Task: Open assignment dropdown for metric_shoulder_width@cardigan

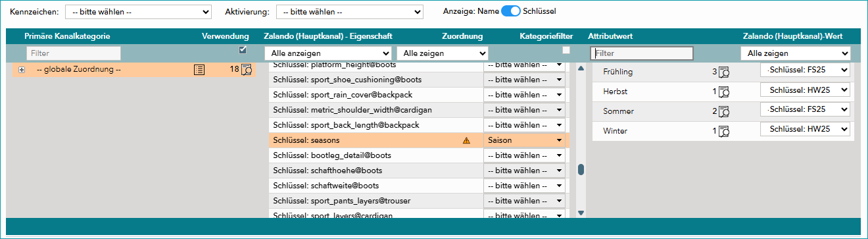Action: [x=525, y=110]
